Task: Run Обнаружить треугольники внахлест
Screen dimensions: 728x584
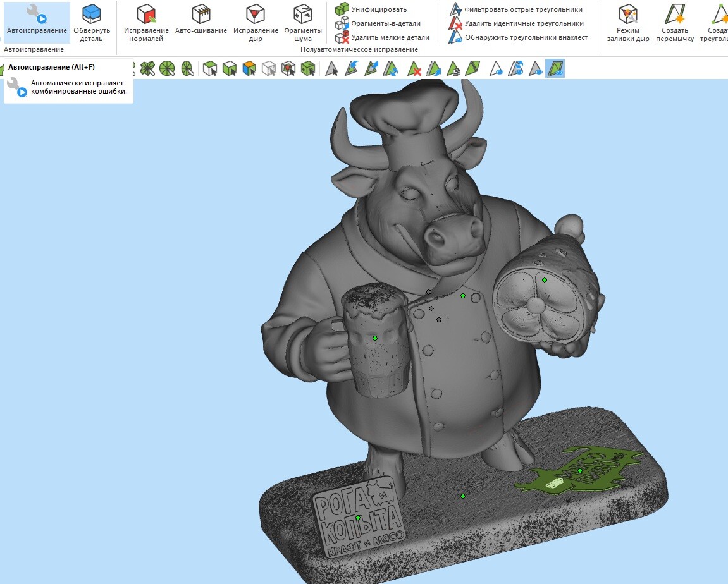Action: [518, 37]
